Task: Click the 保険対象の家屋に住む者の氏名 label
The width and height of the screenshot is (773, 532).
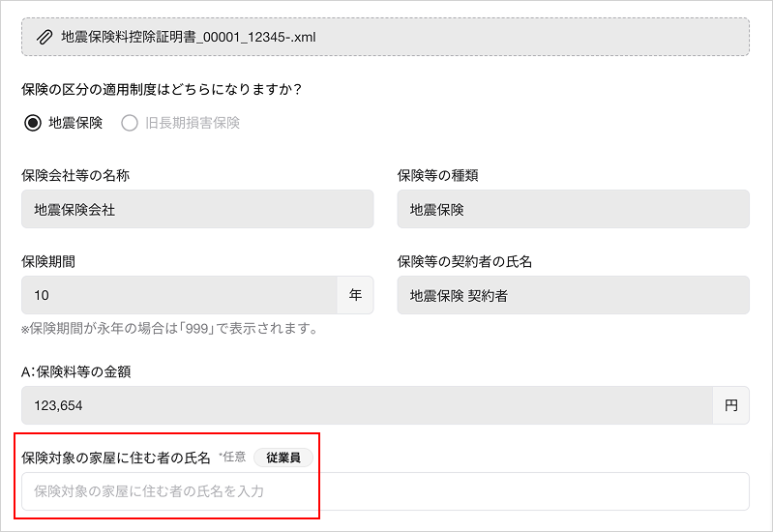Action: tap(116, 458)
